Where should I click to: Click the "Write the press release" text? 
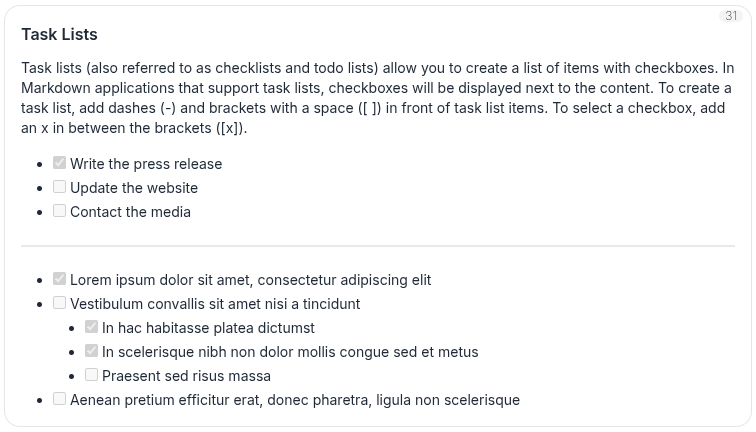pyautogui.click(x=146, y=164)
